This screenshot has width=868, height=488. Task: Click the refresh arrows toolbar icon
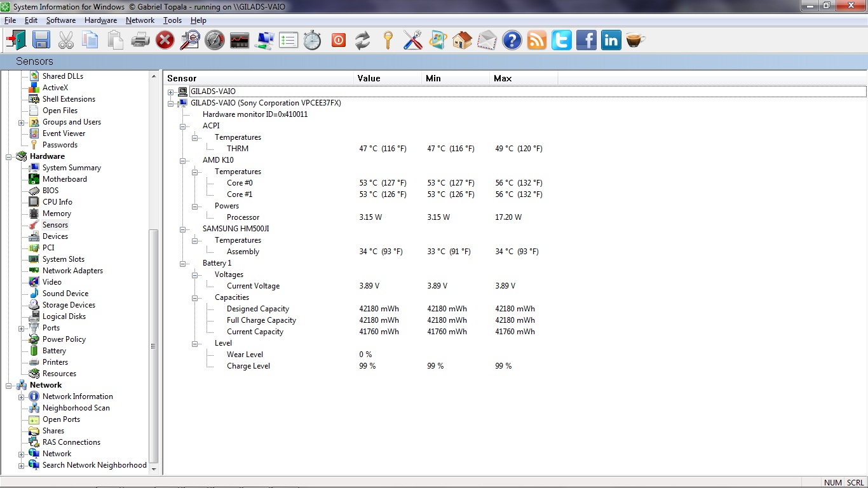click(x=362, y=41)
